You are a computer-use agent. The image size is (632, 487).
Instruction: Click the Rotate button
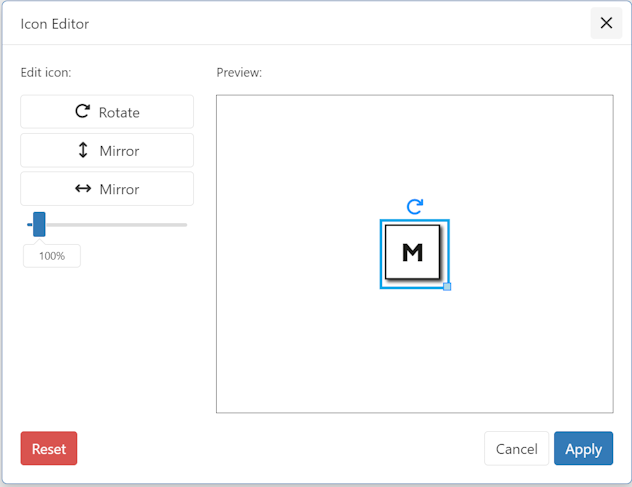coord(107,112)
